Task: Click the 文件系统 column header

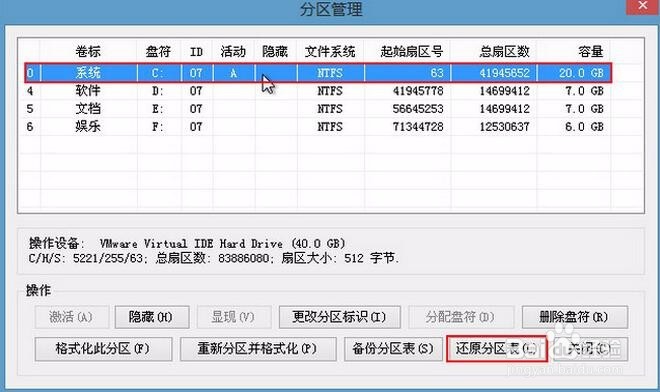Action: point(330,52)
